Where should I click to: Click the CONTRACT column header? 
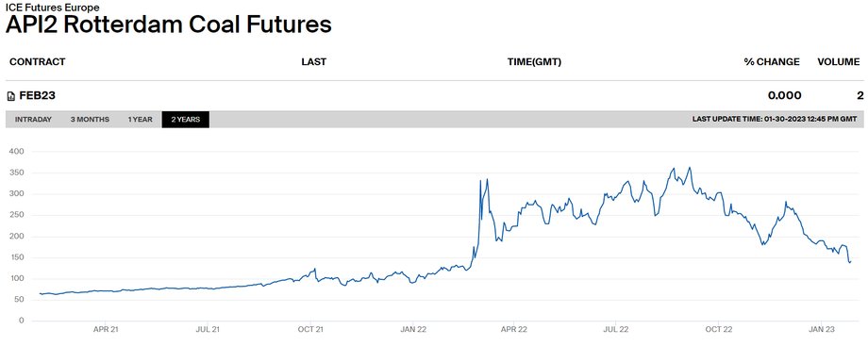coord(38,62)
